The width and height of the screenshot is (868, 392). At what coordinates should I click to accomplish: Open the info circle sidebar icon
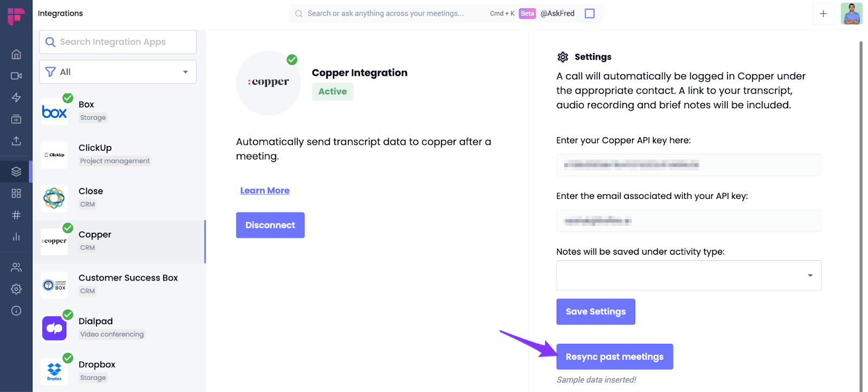pos(16,311)
